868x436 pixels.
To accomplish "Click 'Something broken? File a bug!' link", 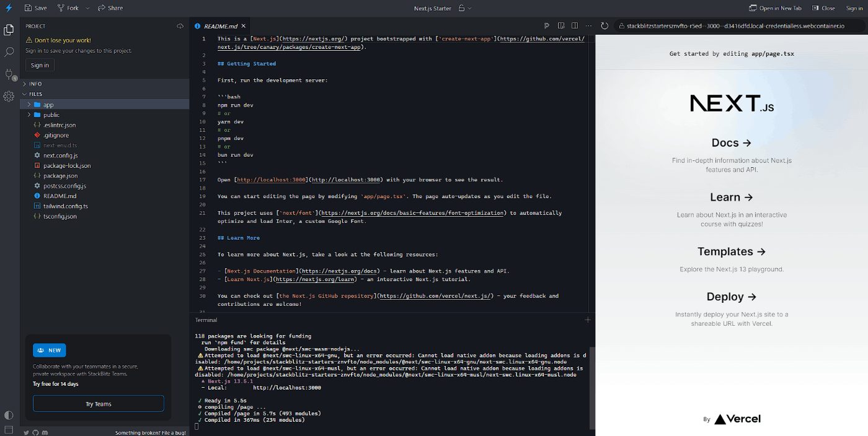I will [x=151, y=432].
